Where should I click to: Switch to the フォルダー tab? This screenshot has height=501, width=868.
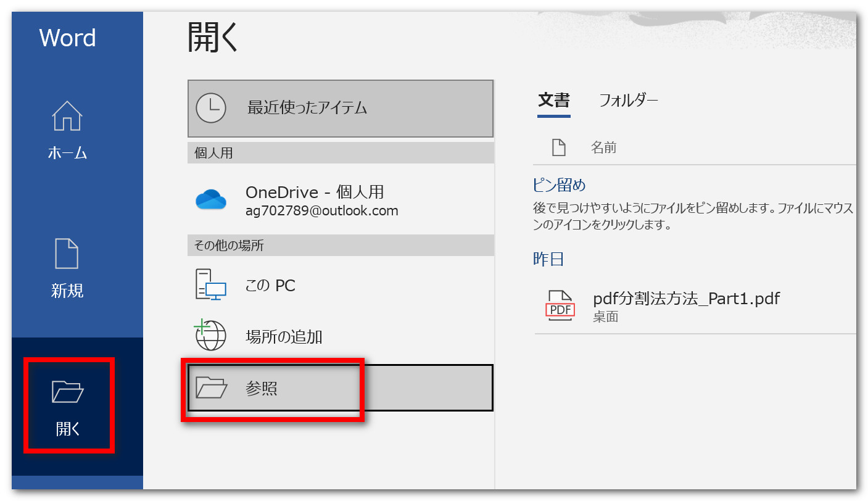(x=629, y=100)
